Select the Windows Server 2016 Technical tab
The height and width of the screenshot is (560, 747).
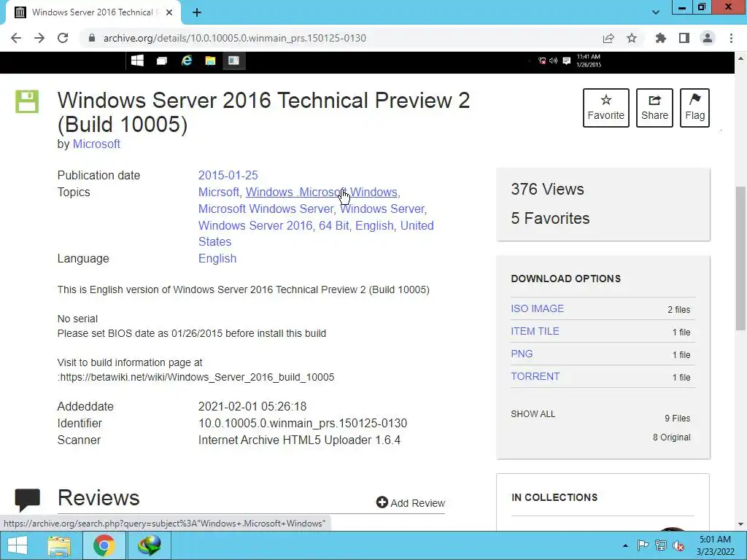click(x=93, y=12)
